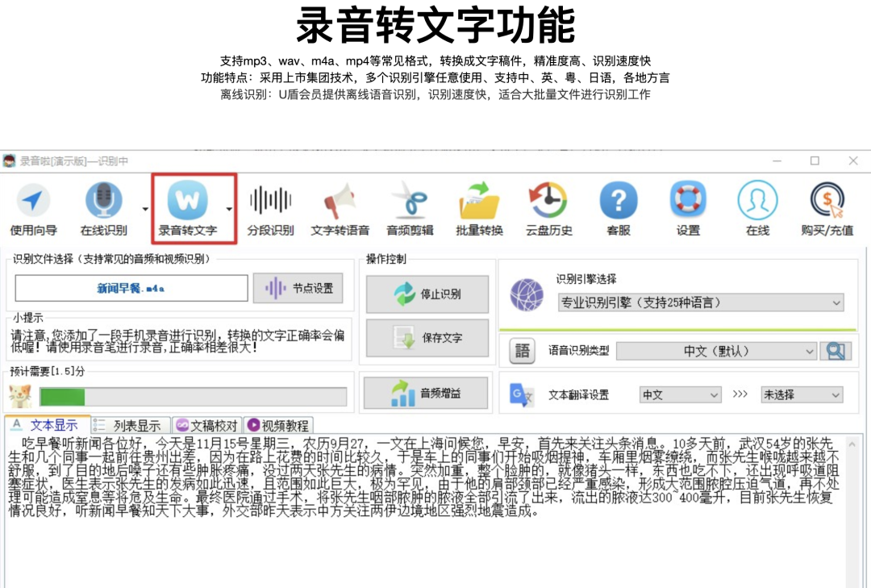This screenshot has width=871, height=588.
Task: Open 识别引擎选择 dropdown 专业识别引擎
Action: coord(701,302)
